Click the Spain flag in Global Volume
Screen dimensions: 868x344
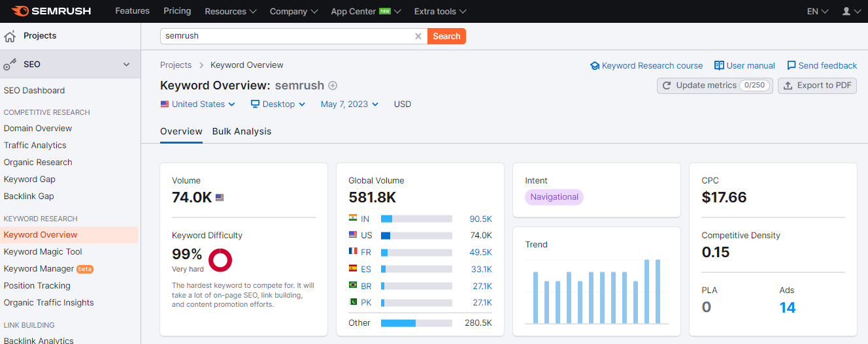(353, 269)
